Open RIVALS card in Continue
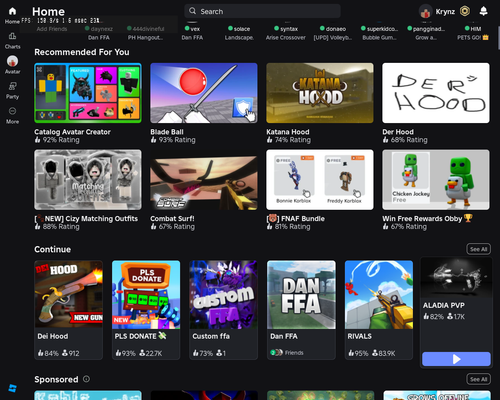The image size is (500, 400). click(x=379, y=310)
